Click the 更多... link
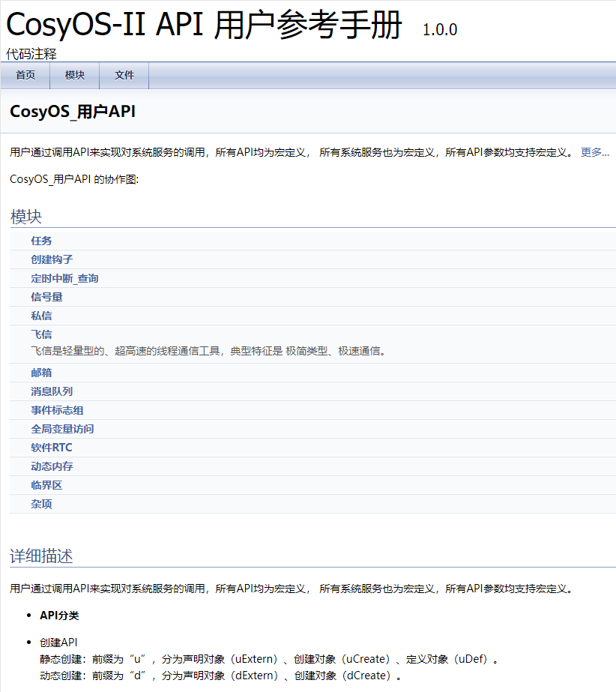Viewport: 616px width, 692px height. click(595, 152)
